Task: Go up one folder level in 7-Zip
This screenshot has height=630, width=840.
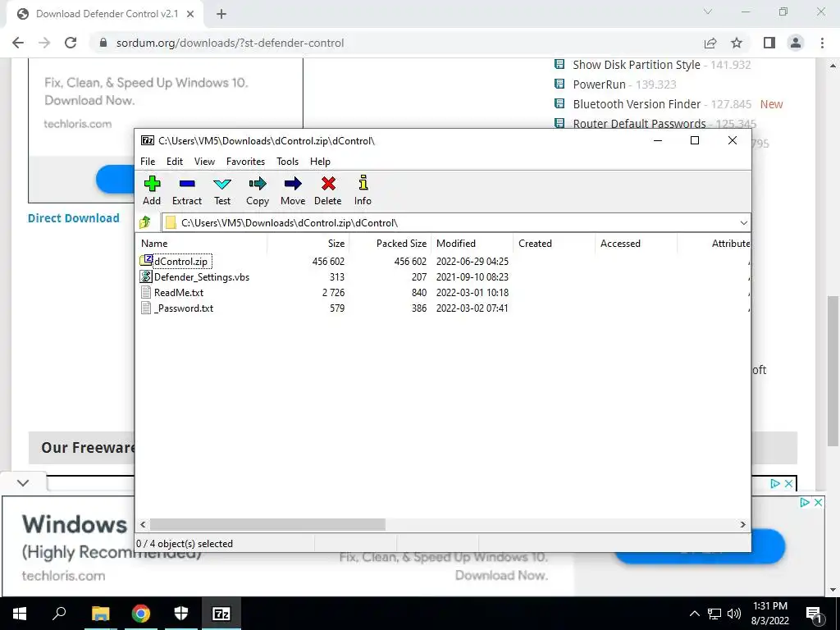Action: click(145, 222)
